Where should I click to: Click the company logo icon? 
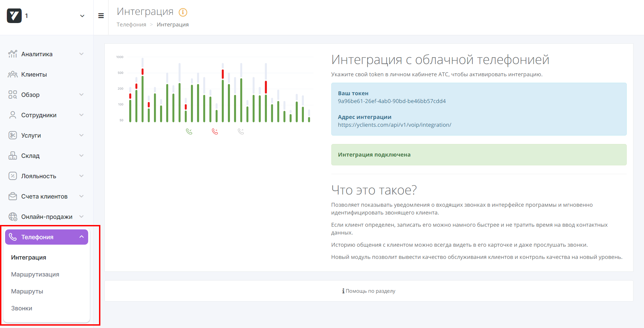click(x=14, y=16)
